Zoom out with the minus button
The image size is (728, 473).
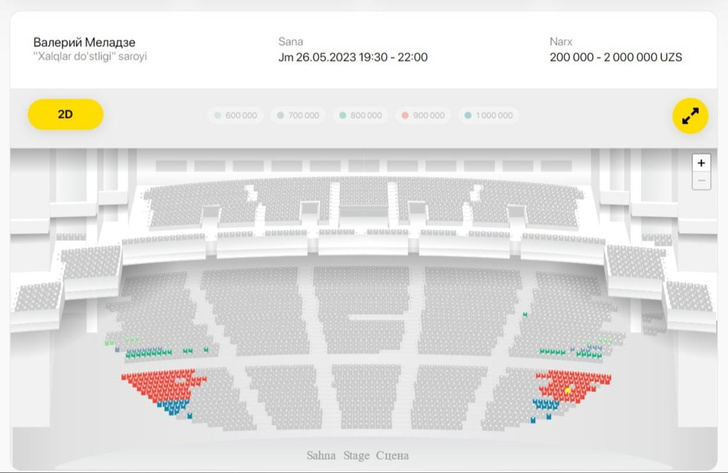(701, 181)
